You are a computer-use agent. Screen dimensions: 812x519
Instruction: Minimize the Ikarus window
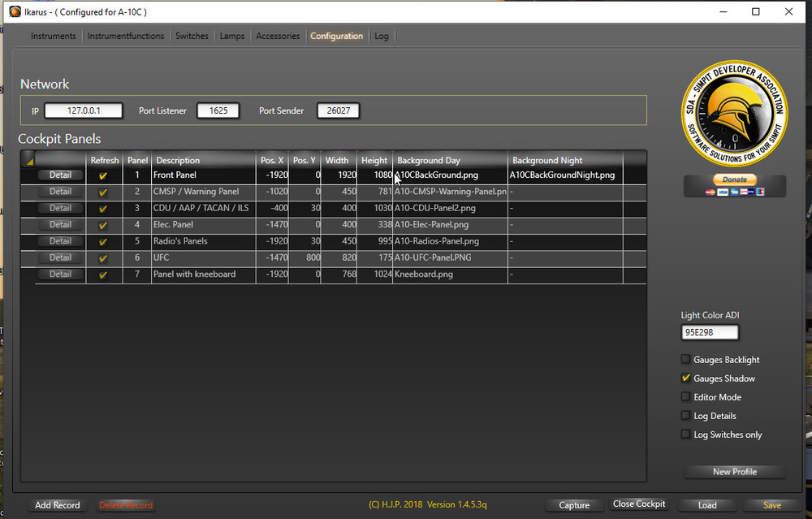[723, 11]
